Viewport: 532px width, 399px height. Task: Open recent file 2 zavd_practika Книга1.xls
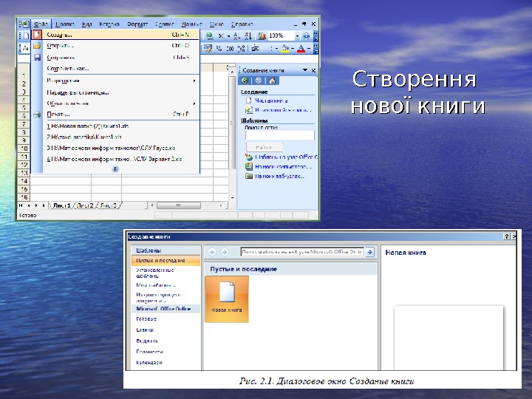point(115,137)
